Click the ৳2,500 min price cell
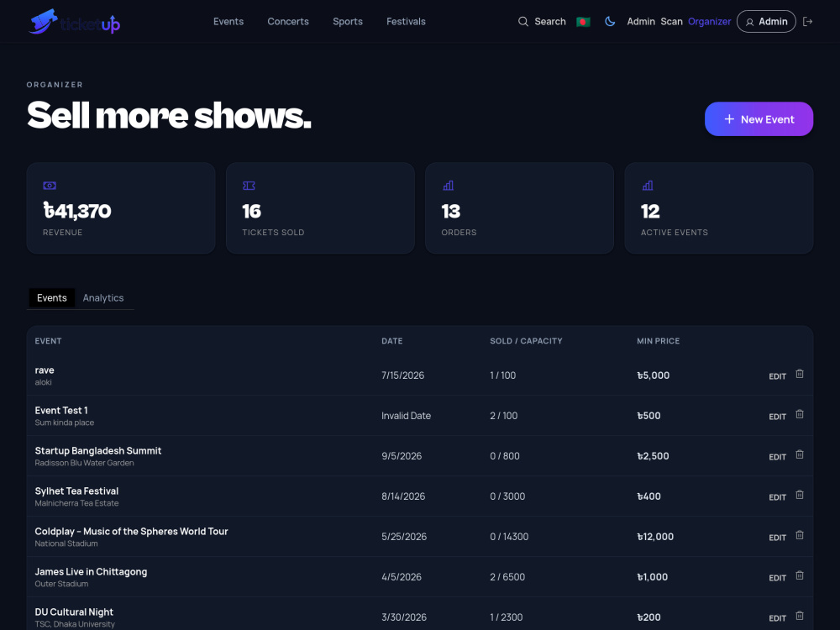The width and height of the screenshot is (840, 630). click(x=653, y=456)
